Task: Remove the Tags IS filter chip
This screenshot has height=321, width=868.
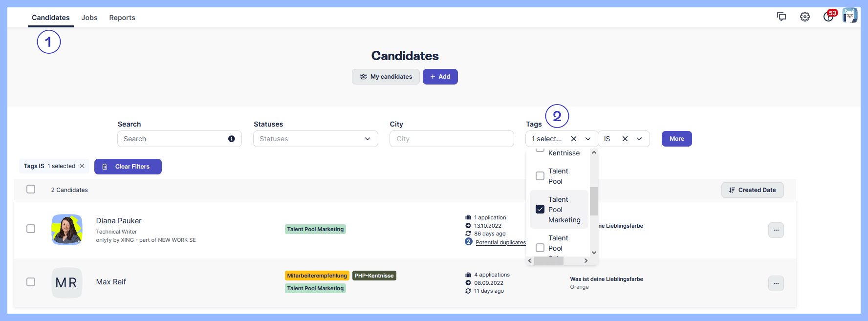Action: click(82, 166)
